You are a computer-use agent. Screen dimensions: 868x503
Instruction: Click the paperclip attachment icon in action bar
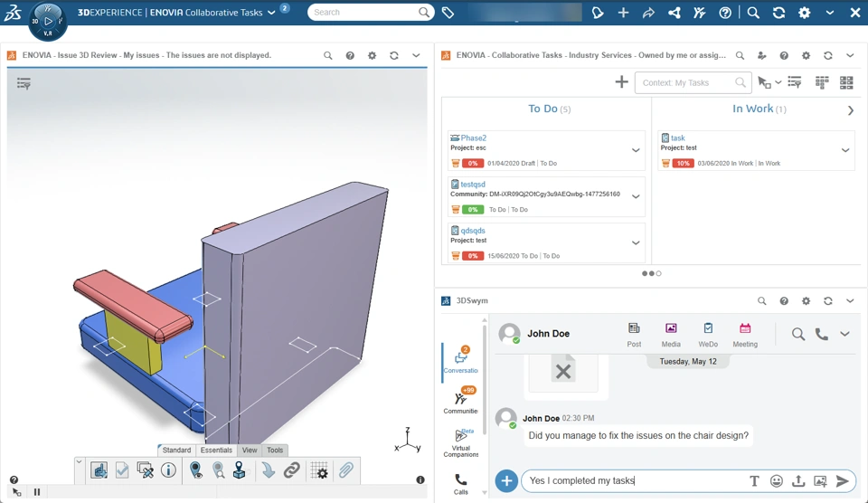346,470
